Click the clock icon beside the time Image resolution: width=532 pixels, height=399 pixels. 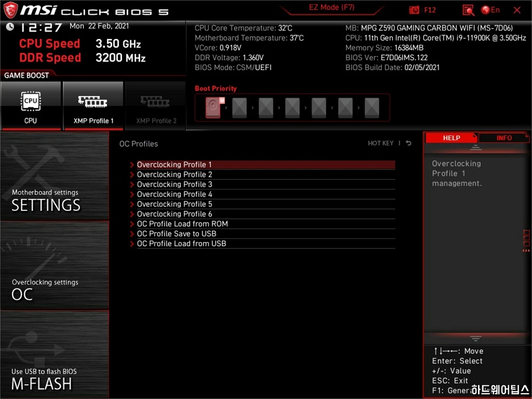pyautogui.click(x=10, y=26)
